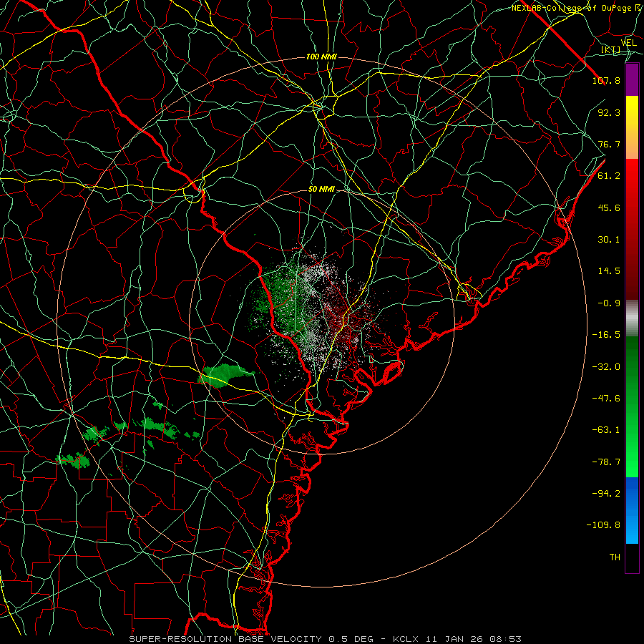Image resolution: width=644 pixels, height=644 pixels.
Task: Select the 76.7 scale value
Action: pos(609,144)
